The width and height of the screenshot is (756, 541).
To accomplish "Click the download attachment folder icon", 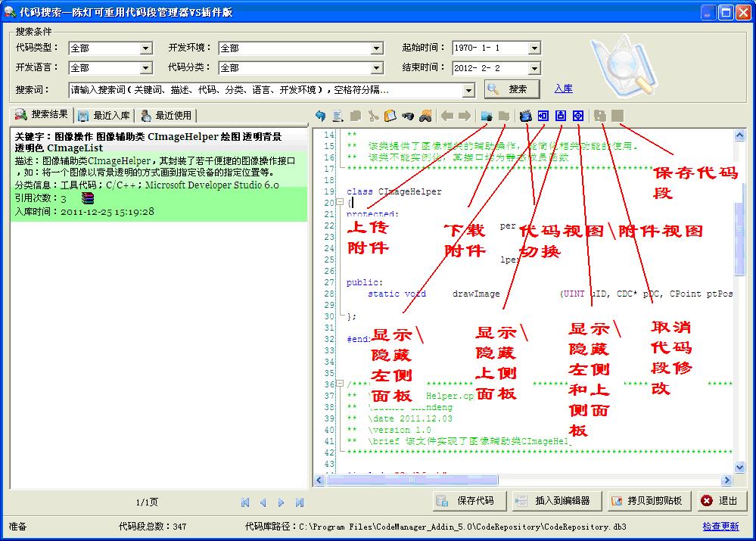I will point(504,116).
